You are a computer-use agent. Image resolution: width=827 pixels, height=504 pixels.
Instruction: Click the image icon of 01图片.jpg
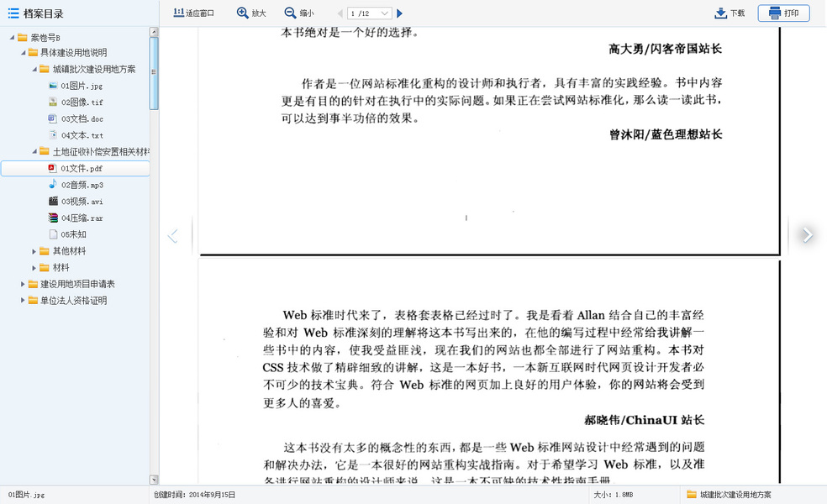[x=53, y=86]
